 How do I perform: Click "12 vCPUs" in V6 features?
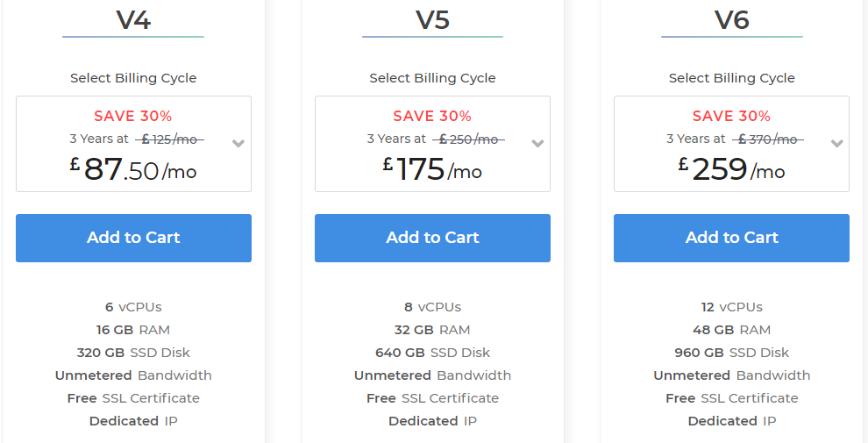point(731,307)
